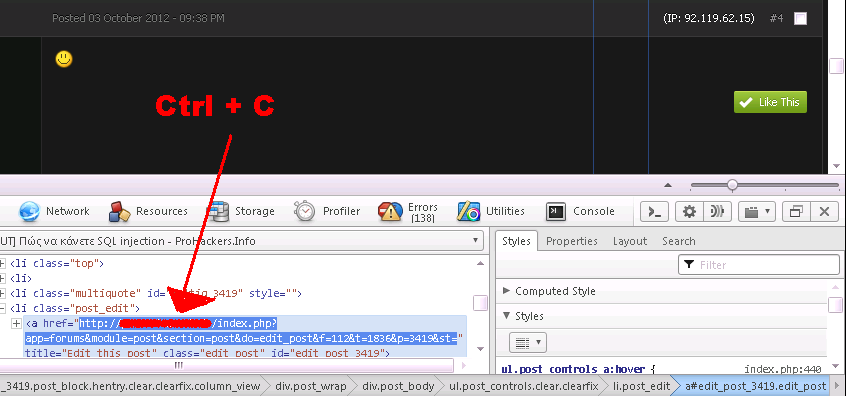Open the Utilities panel

click(491, 211)
